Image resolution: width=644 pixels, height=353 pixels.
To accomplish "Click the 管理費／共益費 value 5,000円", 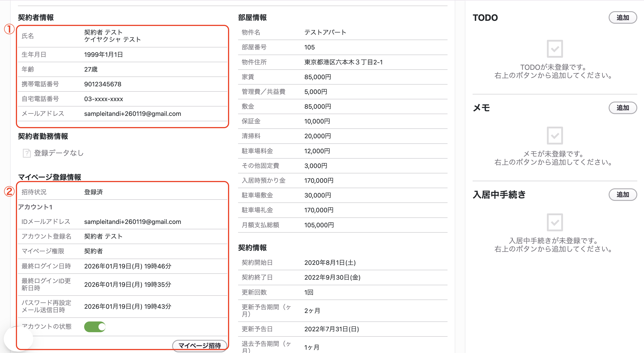I will click(x=316, y=92).
